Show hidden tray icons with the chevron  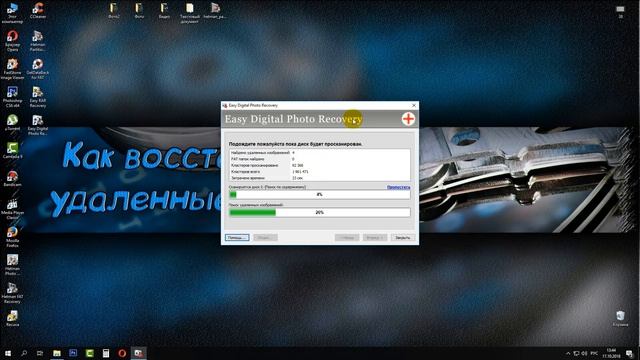coord(568,353)
